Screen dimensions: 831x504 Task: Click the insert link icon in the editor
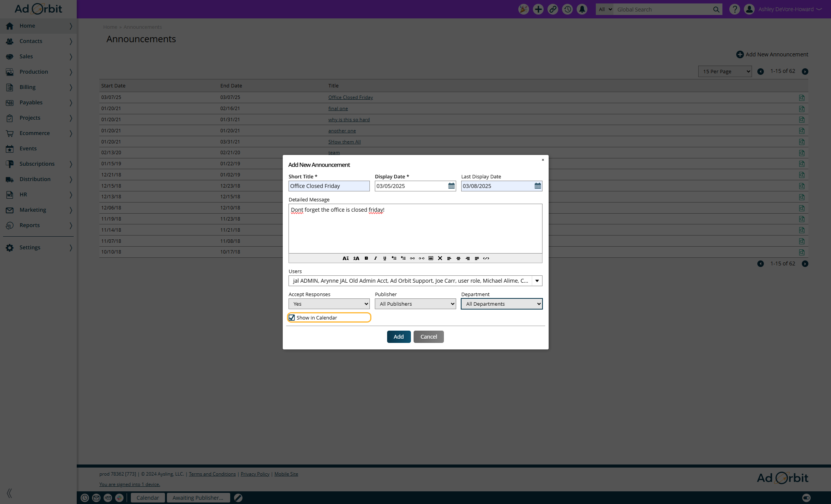point(412,258)
